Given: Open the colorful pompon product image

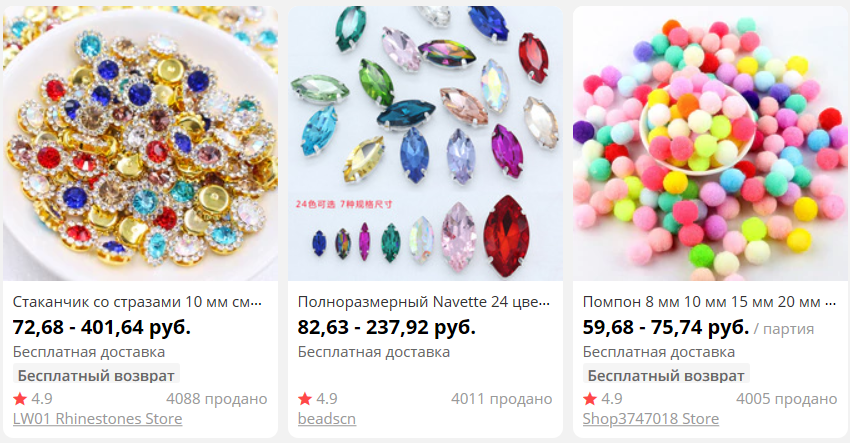Looking at the screenshot, I should pos(710,143).
